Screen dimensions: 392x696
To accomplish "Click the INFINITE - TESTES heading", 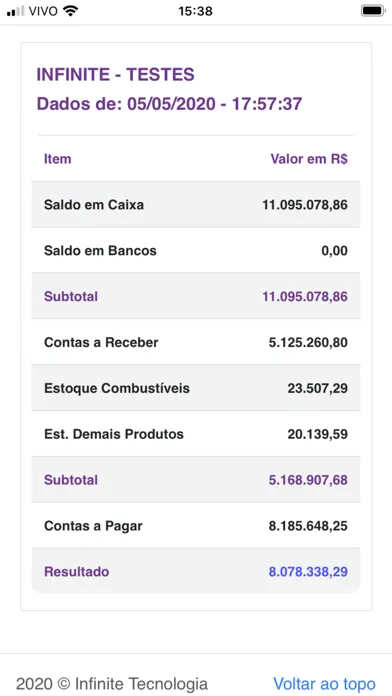I will (115, 75).
